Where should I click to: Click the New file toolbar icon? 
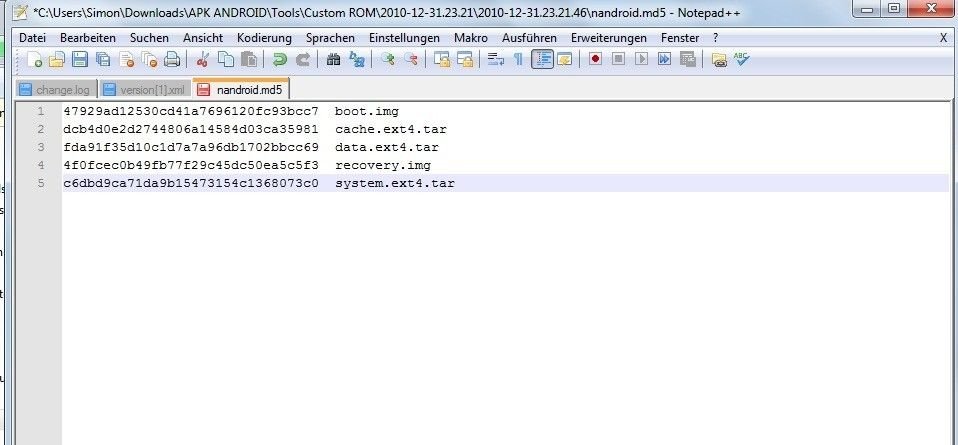coord(35,59)
